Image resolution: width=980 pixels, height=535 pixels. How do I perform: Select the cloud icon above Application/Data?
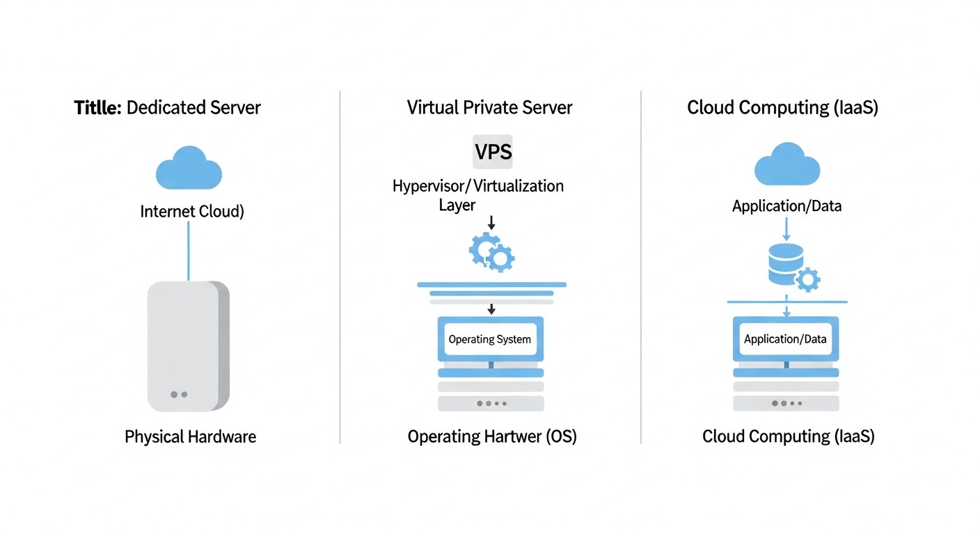click(787, 165)
